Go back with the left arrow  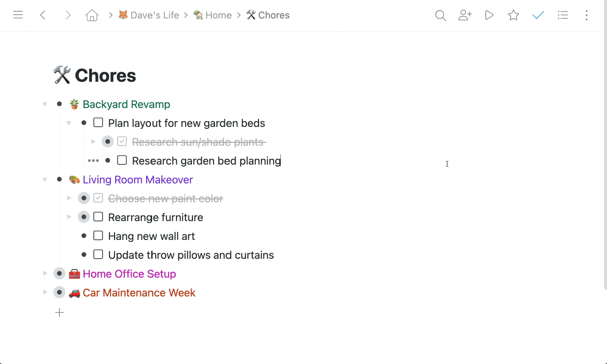(x=43, y=15)
